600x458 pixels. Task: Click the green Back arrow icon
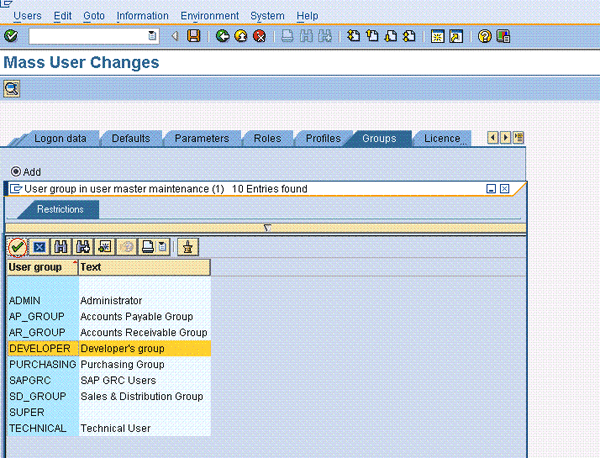(222, 36)
